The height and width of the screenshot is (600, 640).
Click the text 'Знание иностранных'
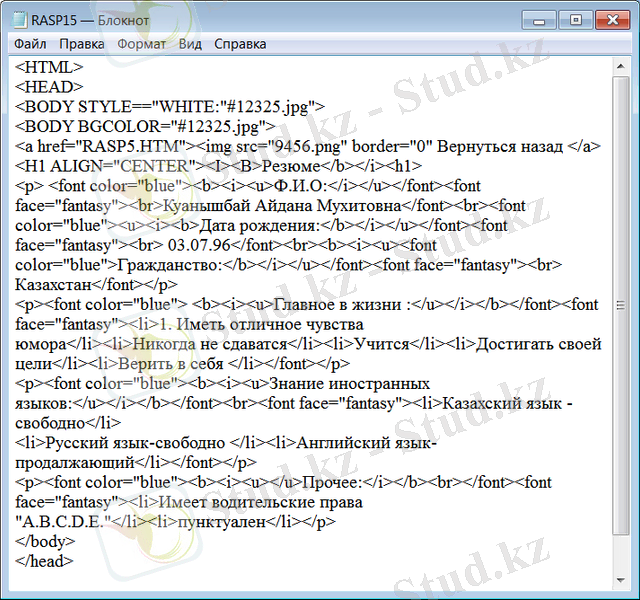tap(349, 384)
